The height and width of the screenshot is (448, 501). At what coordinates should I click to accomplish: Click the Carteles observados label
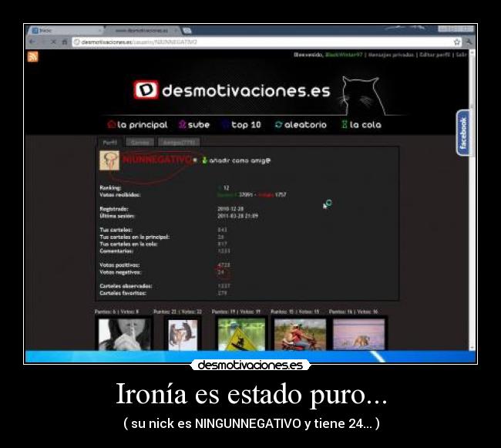click(126, 286)
